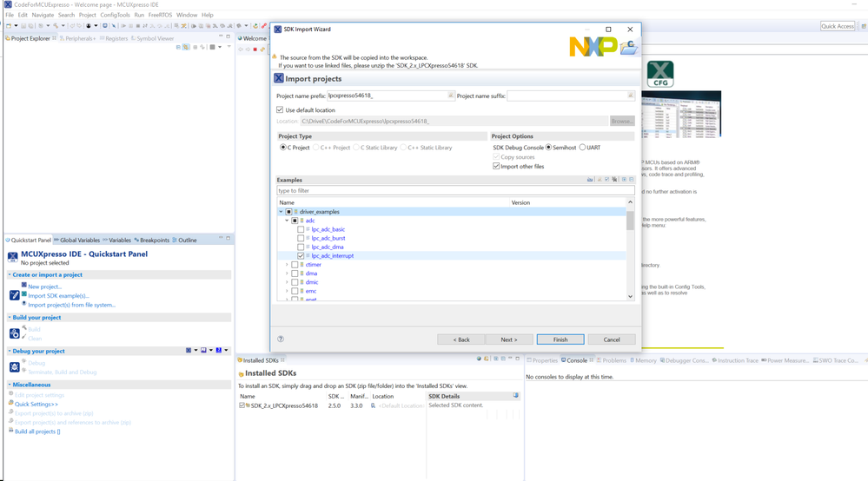Switch to the Global Variables tab
Image resolution: width=868 pixels, height=481 pixels.
(77, 240)
